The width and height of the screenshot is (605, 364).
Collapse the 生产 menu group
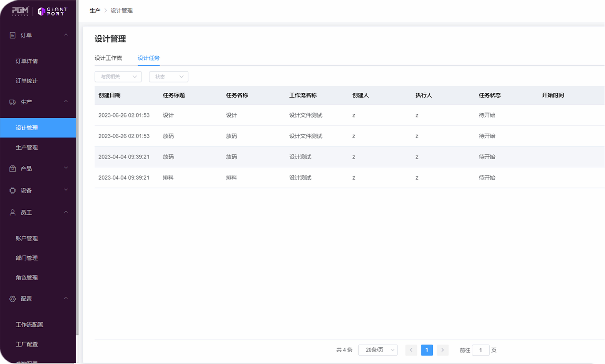(66, 101)
